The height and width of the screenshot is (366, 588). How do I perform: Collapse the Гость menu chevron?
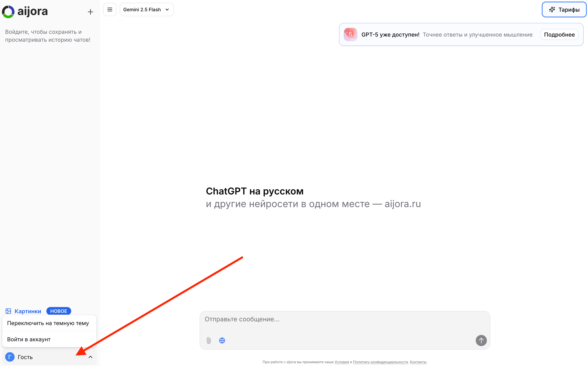tap(90, 357)
